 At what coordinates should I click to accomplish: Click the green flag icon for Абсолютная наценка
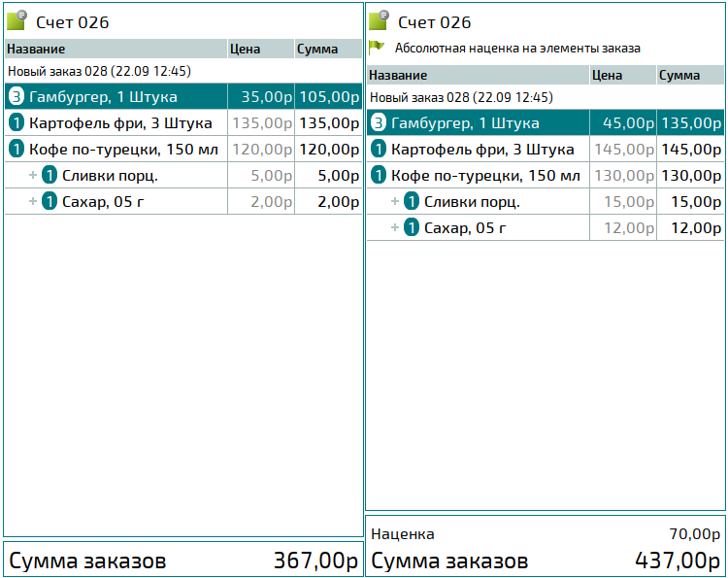coord(377,47)
